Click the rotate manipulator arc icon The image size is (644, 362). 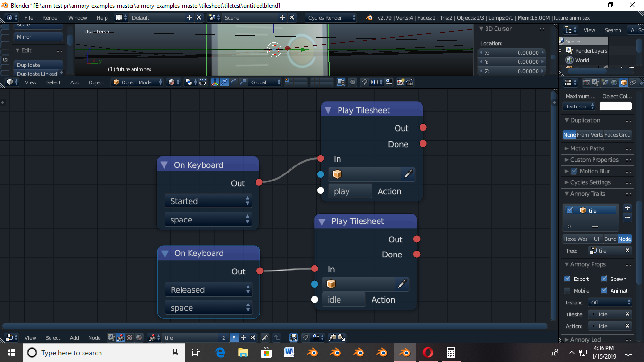234,82
